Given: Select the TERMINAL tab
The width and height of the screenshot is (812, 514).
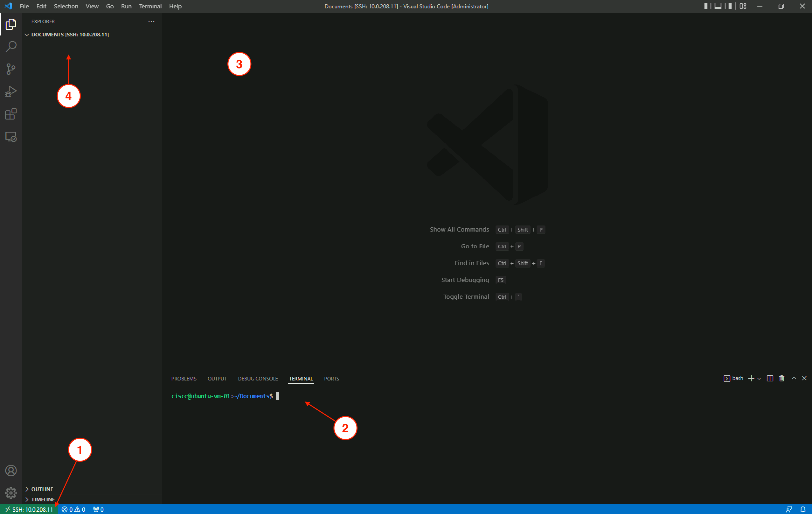Looking at the screenshot, I should coord(301,378).
